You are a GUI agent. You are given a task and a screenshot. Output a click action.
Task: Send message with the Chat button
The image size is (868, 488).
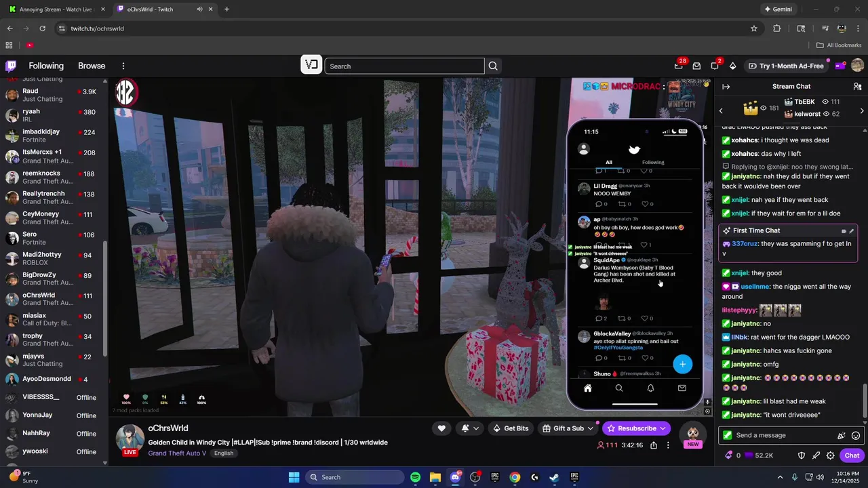[x=852, y=455]
